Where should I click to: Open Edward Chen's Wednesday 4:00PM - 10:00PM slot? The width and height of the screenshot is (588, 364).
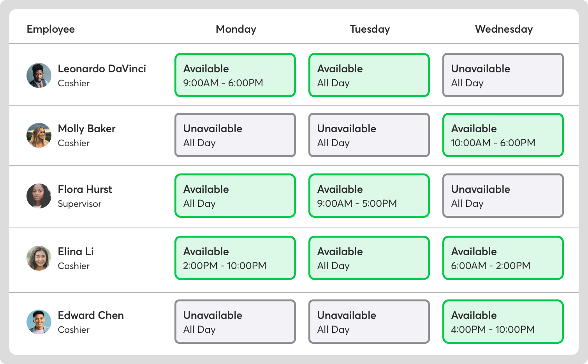point(503,322)
